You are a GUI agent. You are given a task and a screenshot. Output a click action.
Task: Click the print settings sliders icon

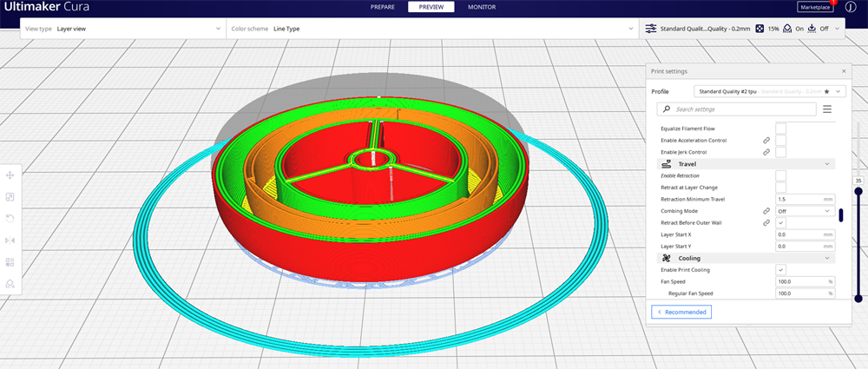[x=651, y=29]
